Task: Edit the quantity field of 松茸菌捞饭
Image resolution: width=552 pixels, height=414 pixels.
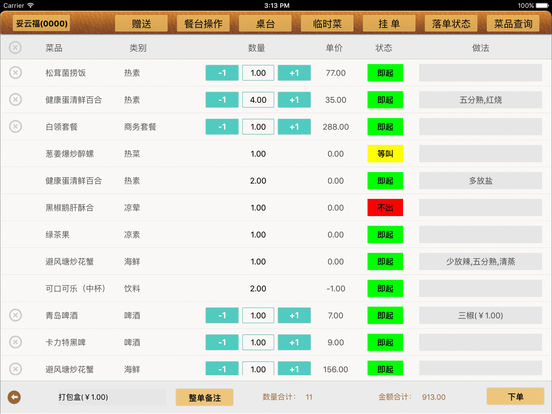Action: [258, 73]
